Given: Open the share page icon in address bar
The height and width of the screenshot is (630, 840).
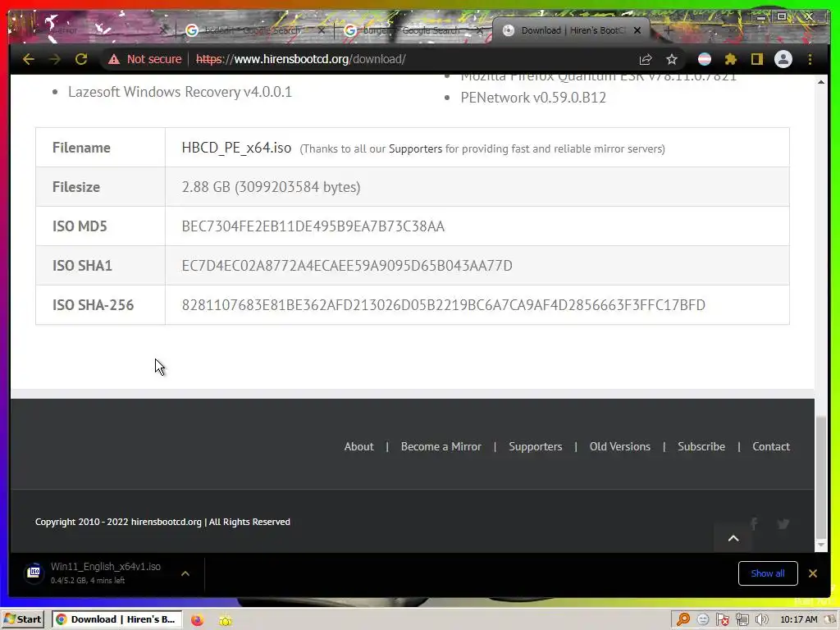Looking at the screenshot, I should click(x=646, y=59).
